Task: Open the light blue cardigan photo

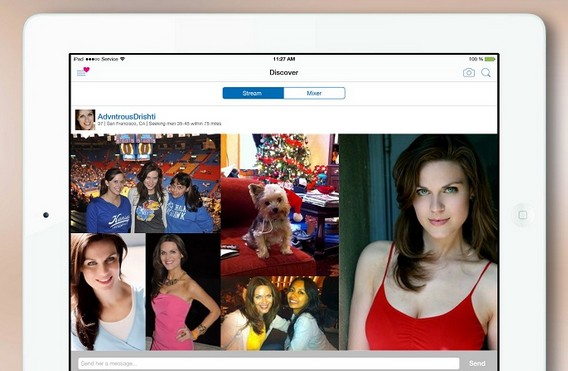Action: (x=108, y=292)
